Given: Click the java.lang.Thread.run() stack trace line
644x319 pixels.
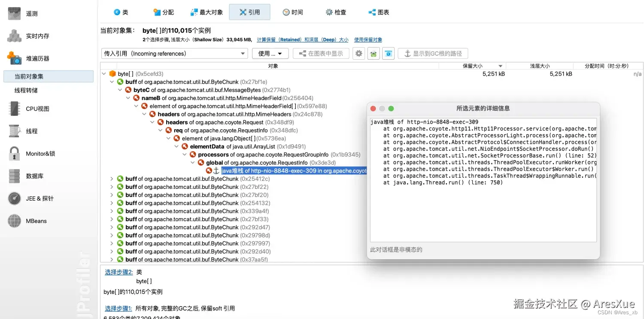Looking at the screenshot, I should (x=443, y=182).
